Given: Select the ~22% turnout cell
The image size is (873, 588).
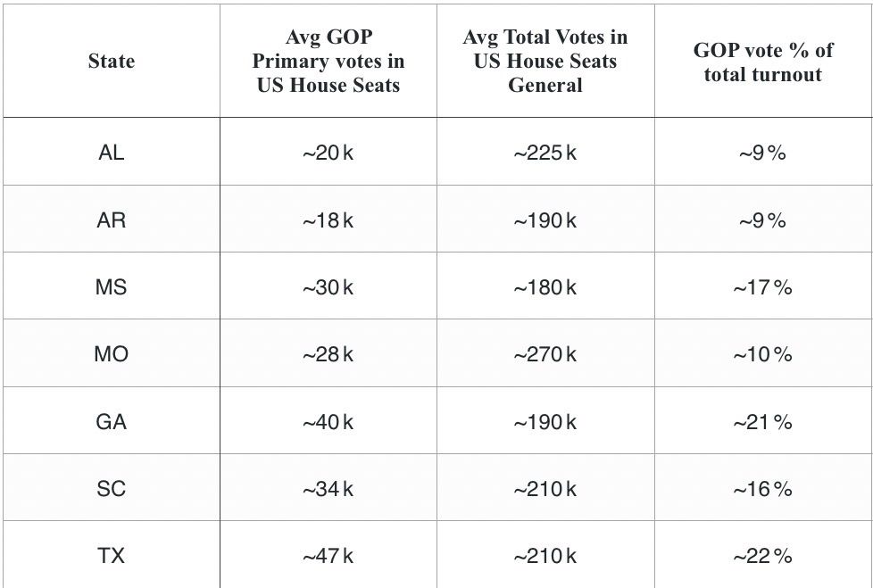Looking at the screenshot, I should [763, 555].
